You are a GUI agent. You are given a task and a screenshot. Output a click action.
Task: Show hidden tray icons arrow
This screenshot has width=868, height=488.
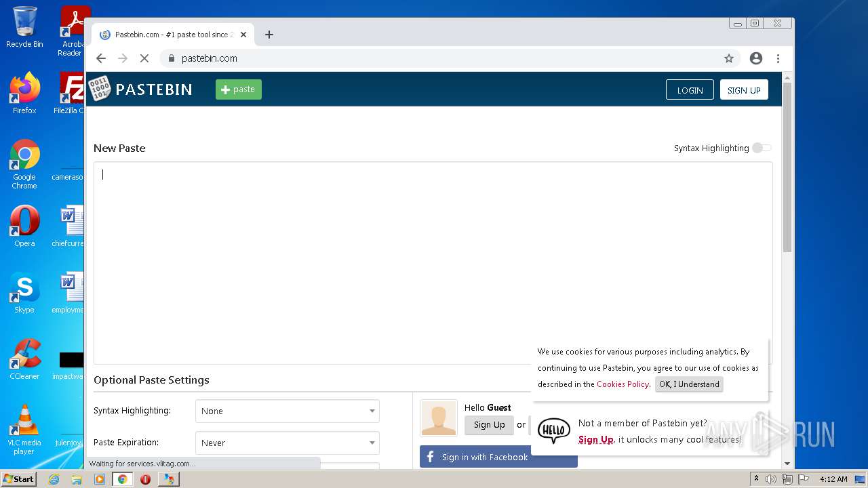click(x=756, y=479)
